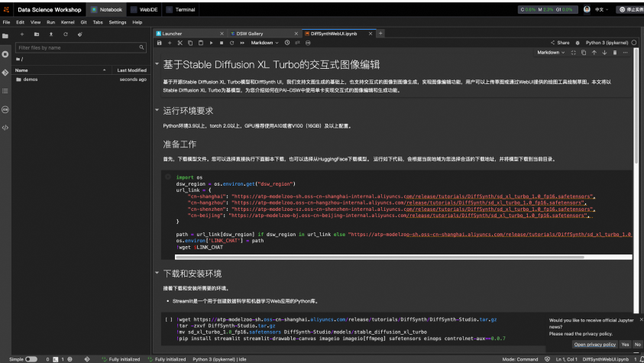Screen dimensions: 644x363
Task: Insert a cell below with plus icon
Action: tap(170, 43)
